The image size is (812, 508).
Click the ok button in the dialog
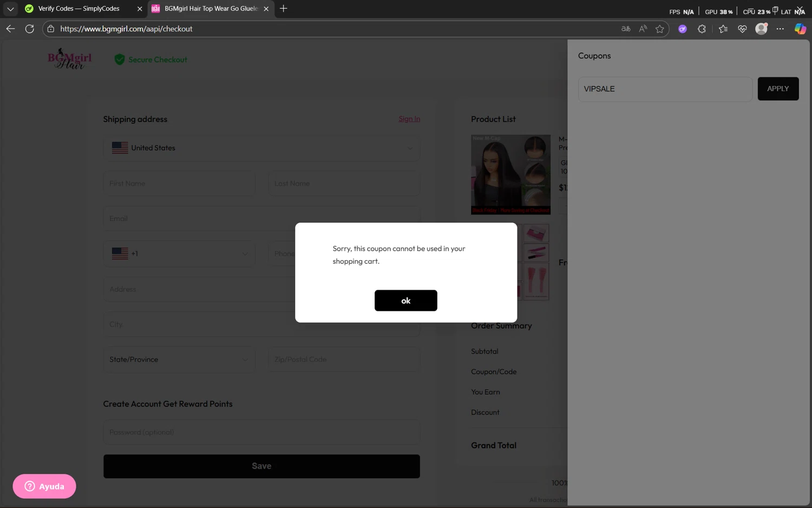pyautogui.click(x=405, y=301)
